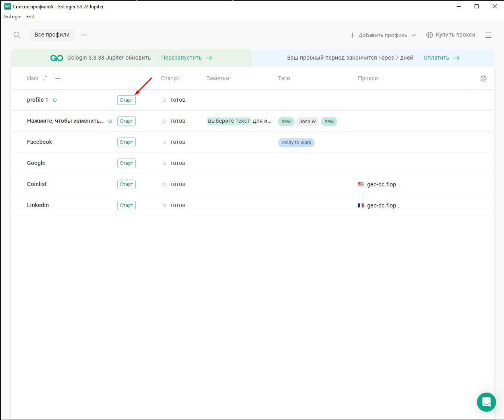Image resolution: width=504 pixels, height=420 pixels.
Task: Open the search magnifier icon
Action: click(17, 35)
